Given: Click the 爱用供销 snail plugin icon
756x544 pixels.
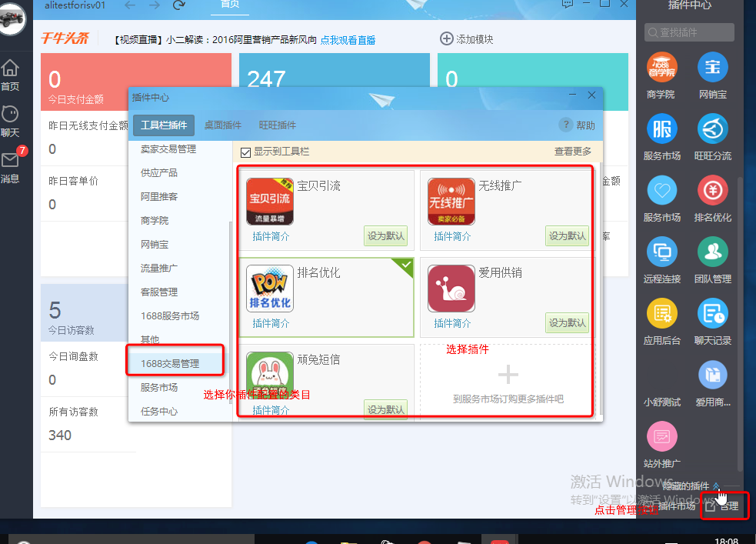Looking at the screenshot, I should pos(451,289).
